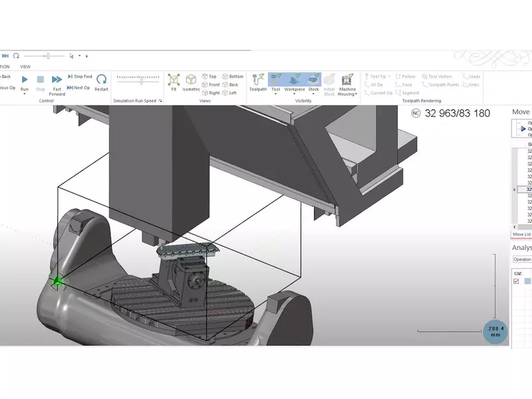Open the VIEW ribbon tab
The image size is (532, 399).
(25, 66)
